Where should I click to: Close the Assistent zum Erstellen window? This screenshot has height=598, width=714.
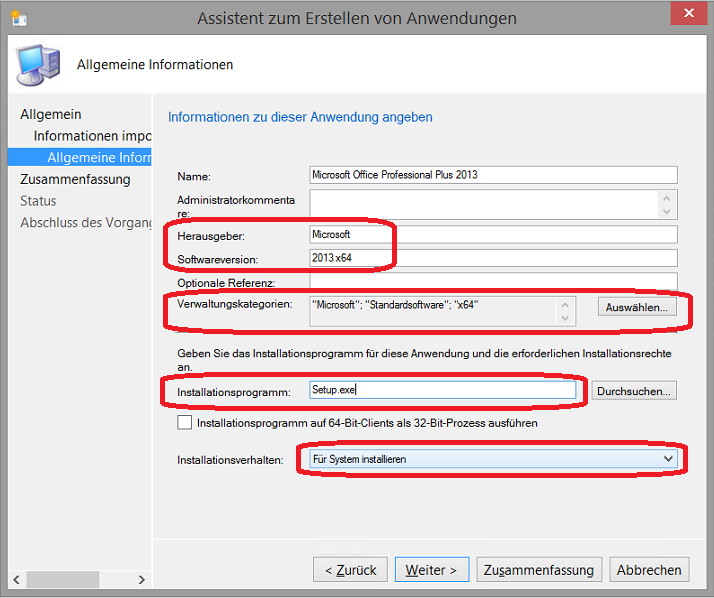click(x=689, y=13)
